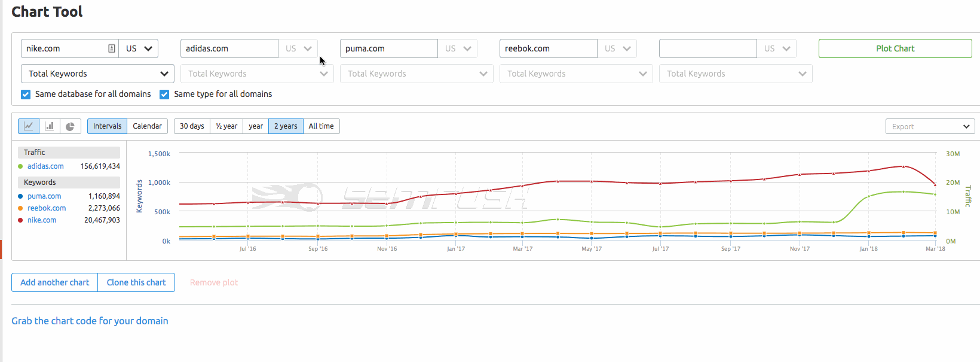Screen dimensions: 980x362
Task: Click the Chart Tool page heading
Action: [x=47, y=12]
